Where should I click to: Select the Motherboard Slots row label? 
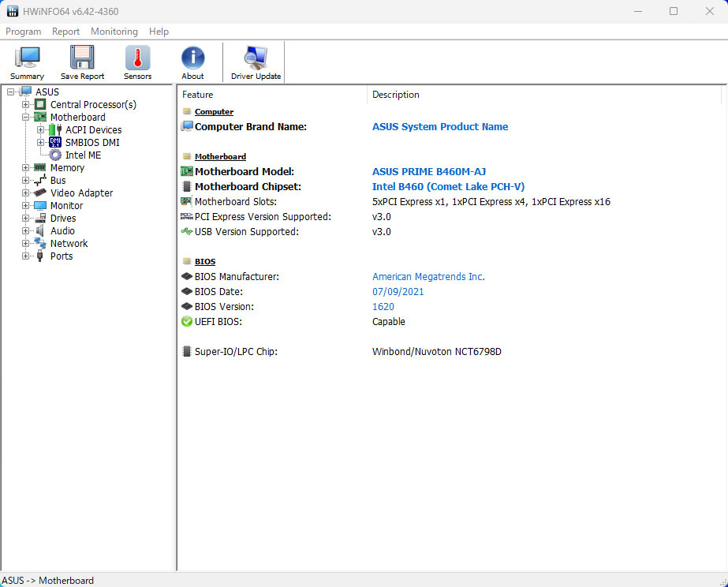tap(235, 201)
